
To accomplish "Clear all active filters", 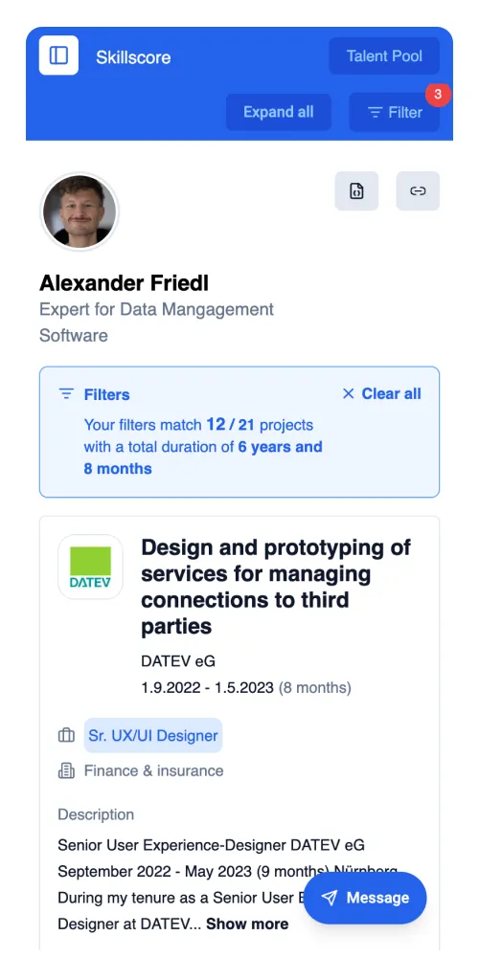I will coord(381,393).
